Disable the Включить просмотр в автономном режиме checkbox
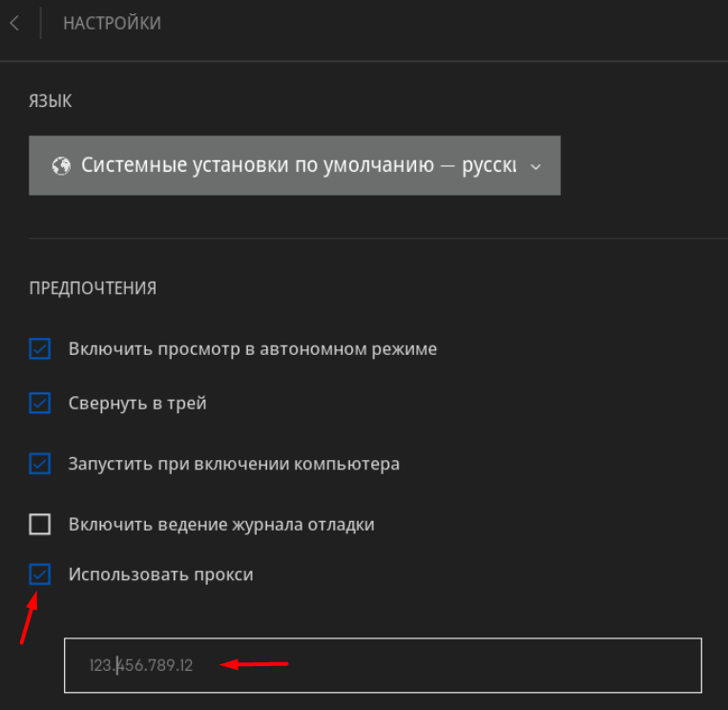Screen dimensions: 728x710 [40, 348]
